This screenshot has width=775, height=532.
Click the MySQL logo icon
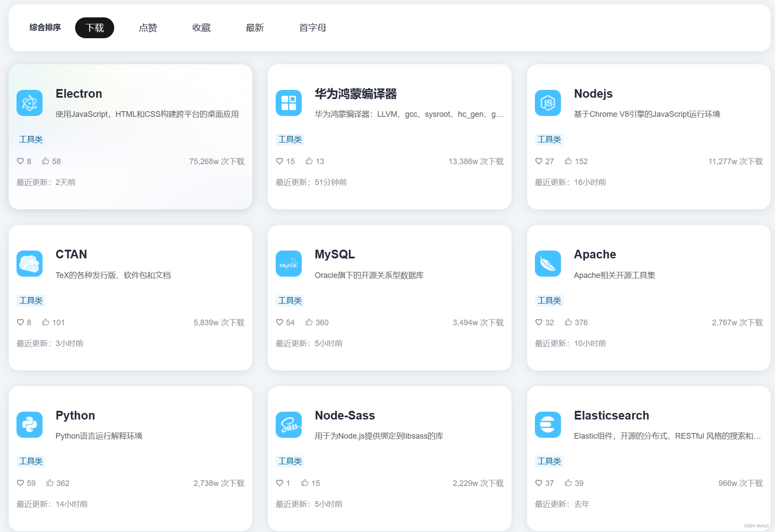[289, 264]
